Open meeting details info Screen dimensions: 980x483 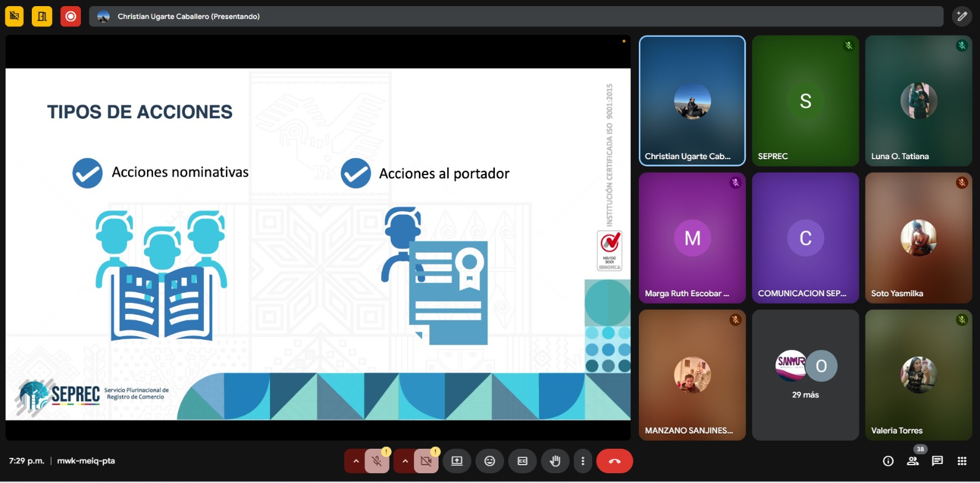888,461
